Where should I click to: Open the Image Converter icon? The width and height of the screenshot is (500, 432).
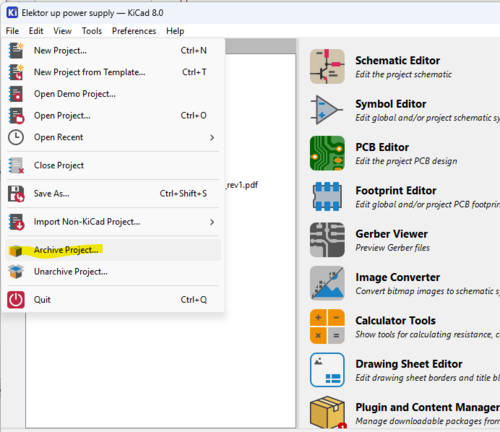[327, 283]
